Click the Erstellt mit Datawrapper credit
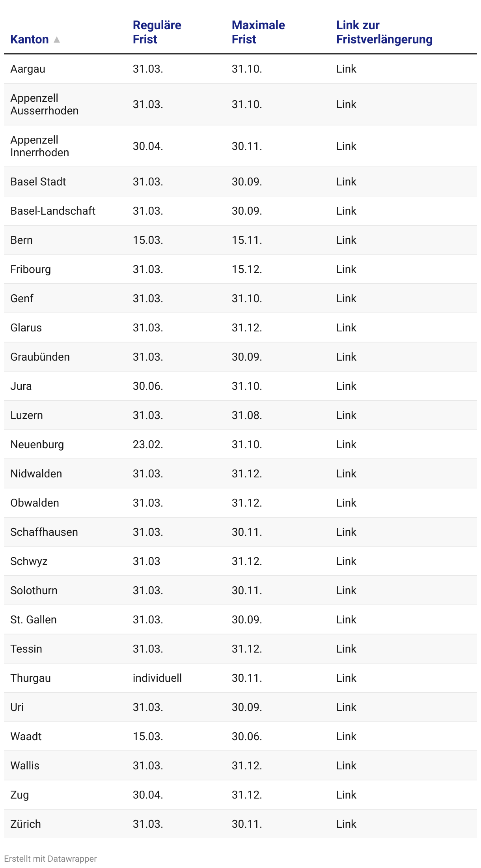 pos(50,859)
